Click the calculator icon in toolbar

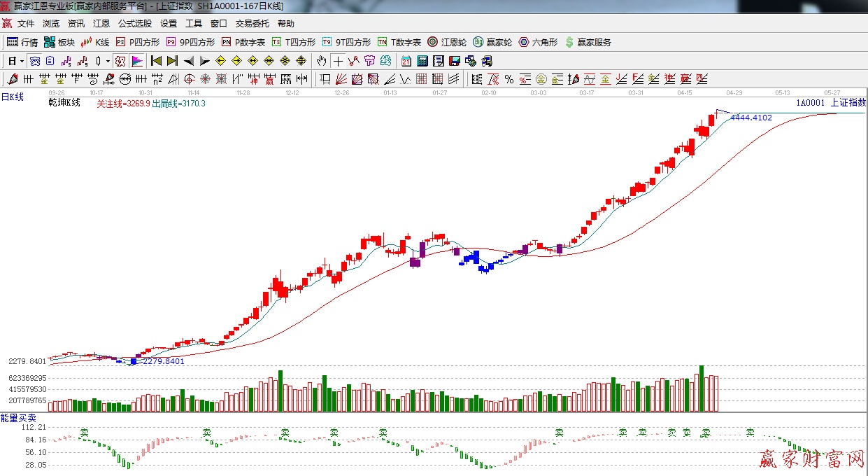pyautogui.click(x=422, y=61)
